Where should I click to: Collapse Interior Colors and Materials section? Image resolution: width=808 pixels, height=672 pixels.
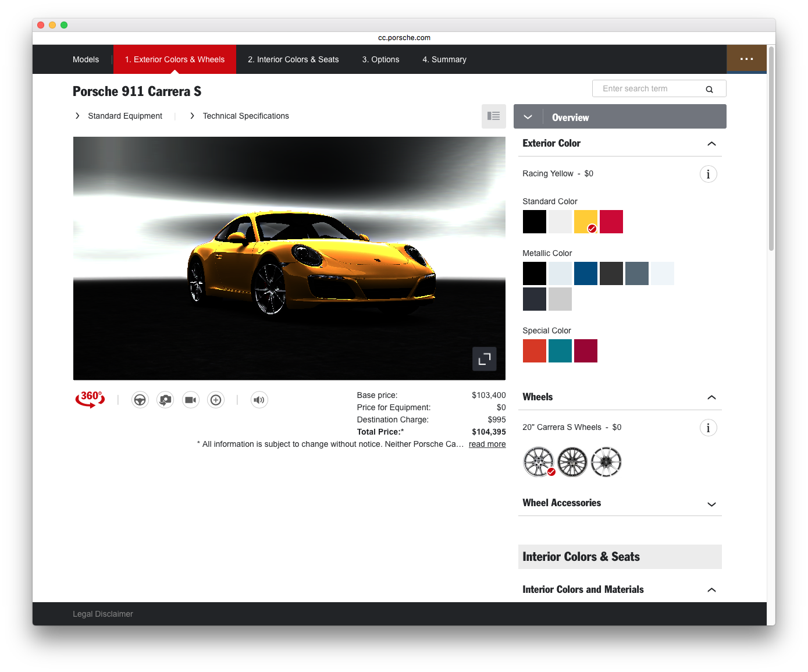coord(711,590)
